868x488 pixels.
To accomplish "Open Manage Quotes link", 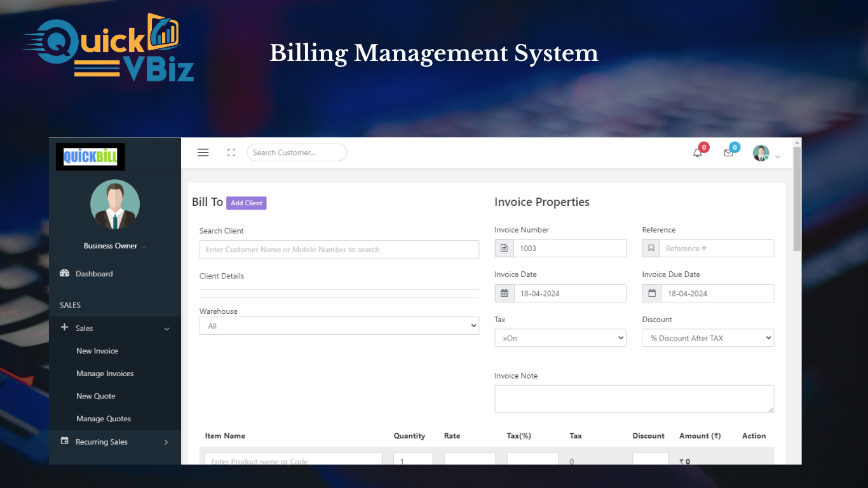I will click(x=104, y=419).
